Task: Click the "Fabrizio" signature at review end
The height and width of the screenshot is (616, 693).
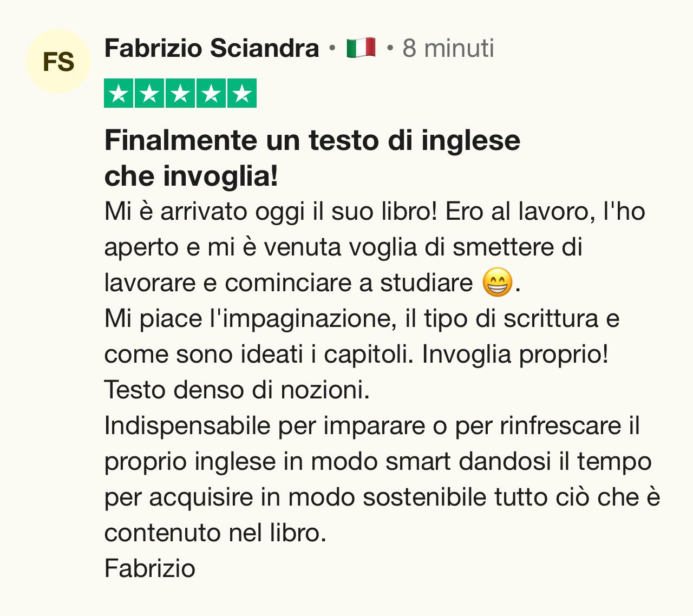Action: [x=150, y=568]
